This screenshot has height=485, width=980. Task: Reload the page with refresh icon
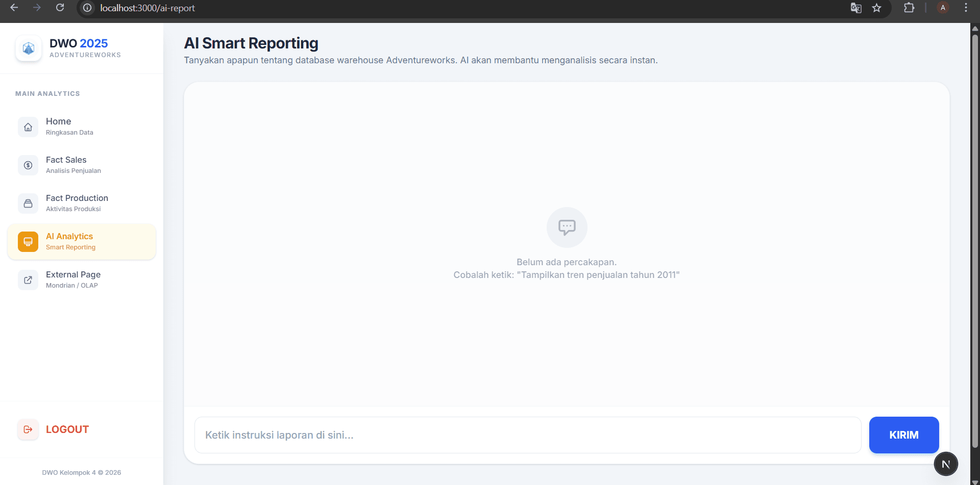point(60,8)
